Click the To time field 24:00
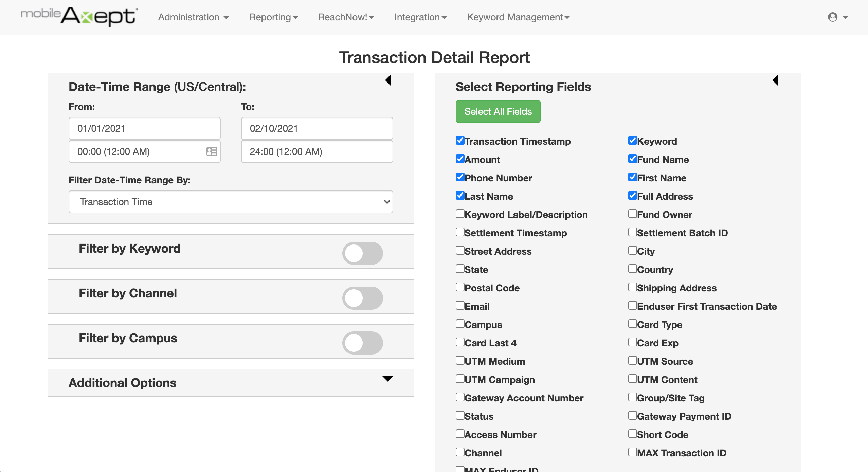The image size is (868, 472). pos(317,151)
